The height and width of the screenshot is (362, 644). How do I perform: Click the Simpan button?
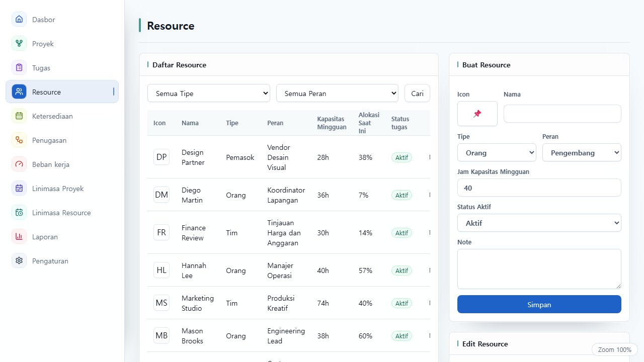(x=539, y=304)
